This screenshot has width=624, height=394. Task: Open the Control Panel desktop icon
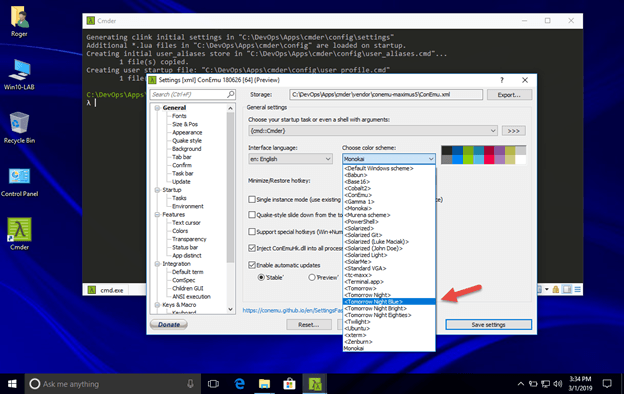(19, 182)
